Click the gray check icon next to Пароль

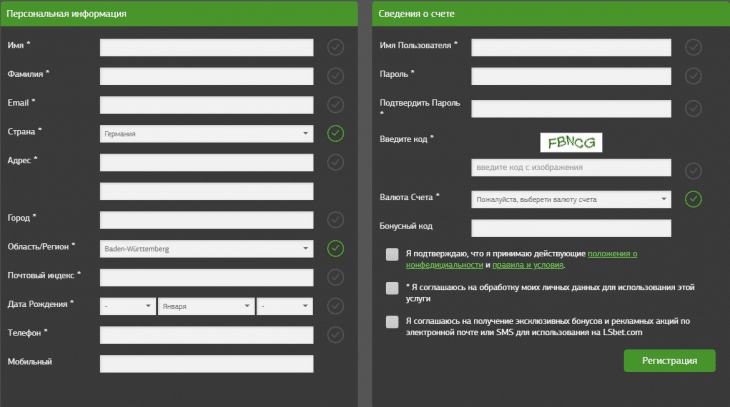pos(693,76)
